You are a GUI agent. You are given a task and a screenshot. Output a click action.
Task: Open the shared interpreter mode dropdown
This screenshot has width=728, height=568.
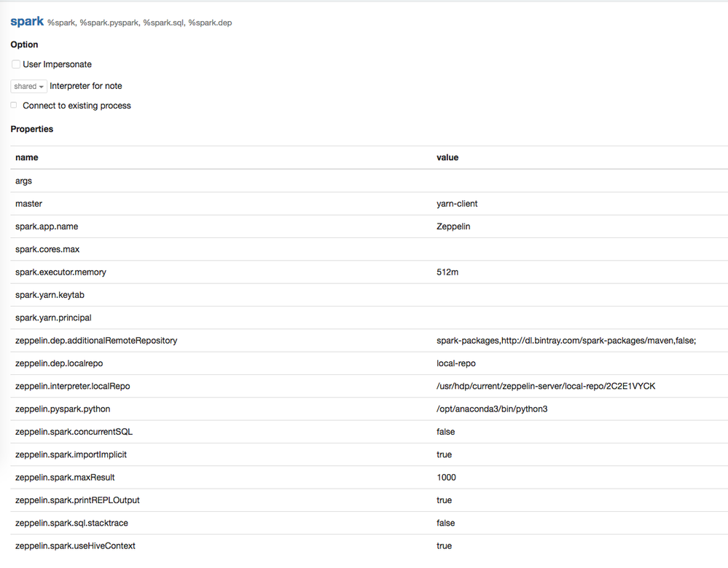[x=28, y=86]
